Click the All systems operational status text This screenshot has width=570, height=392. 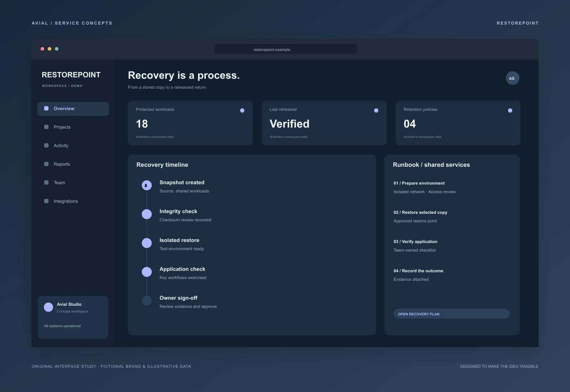click(62, 326)
